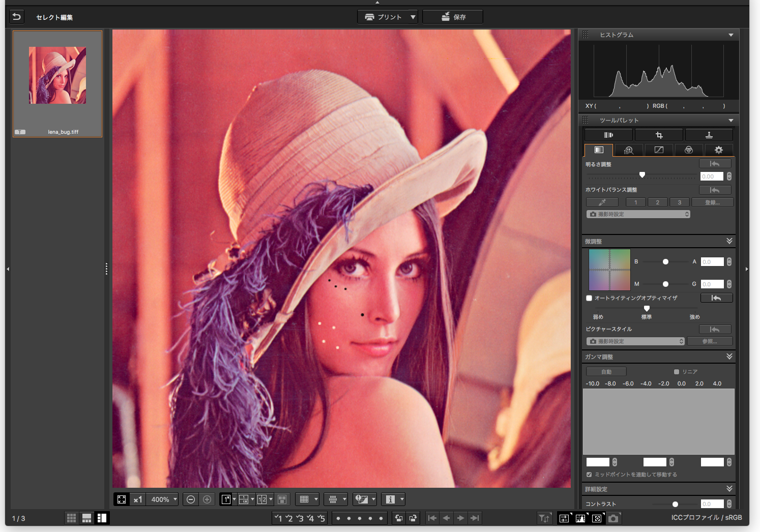This screenshot has width=760, height=532.
Task: Apply white balance preset 2
Action: pos(658,202)
